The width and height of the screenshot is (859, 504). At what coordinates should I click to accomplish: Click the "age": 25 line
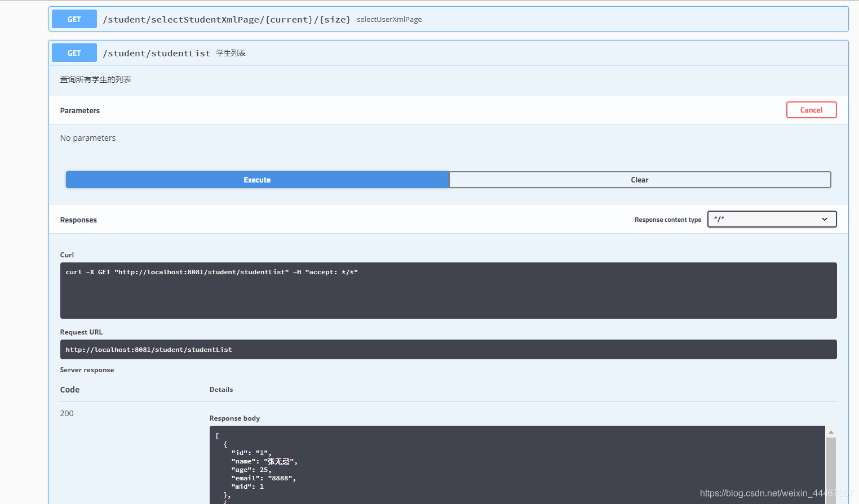click(251, 470)
